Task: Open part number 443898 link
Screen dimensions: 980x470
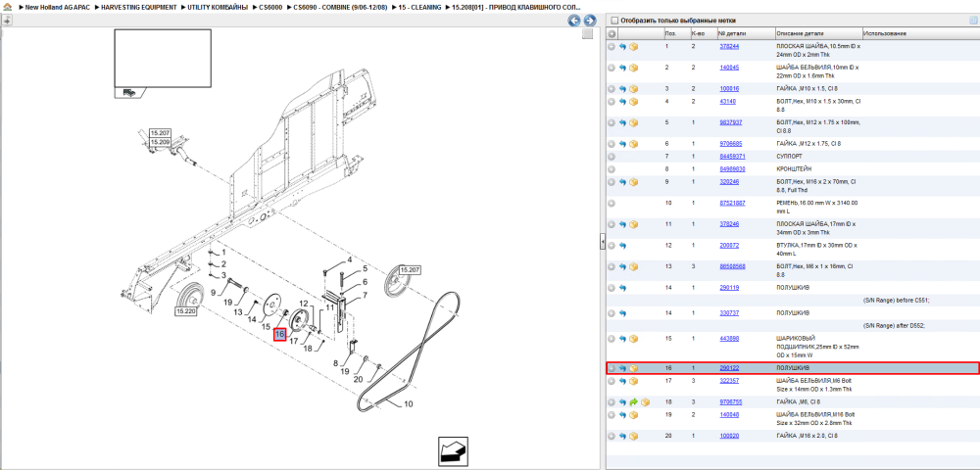Action: [x=729, y=338]
